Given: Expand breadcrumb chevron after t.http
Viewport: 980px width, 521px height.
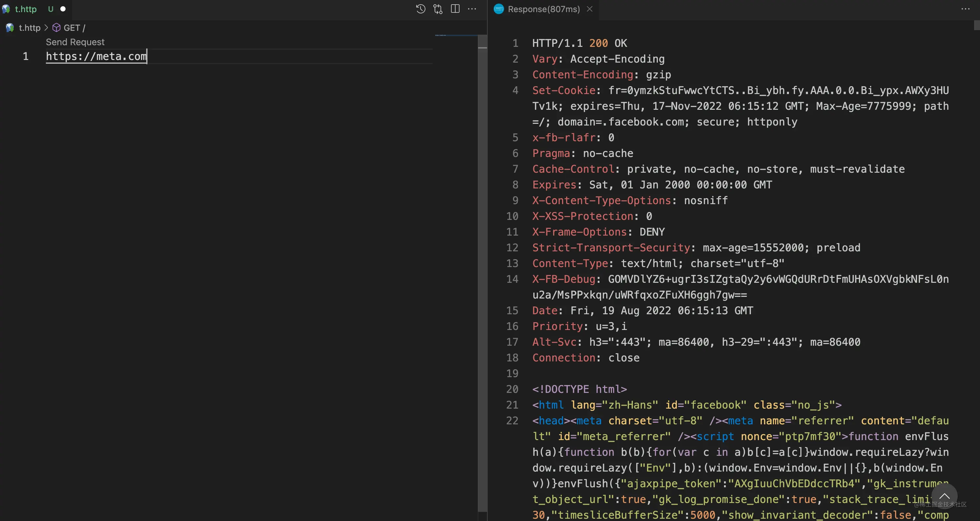Looking at the screenshot, I should point(46,28).
